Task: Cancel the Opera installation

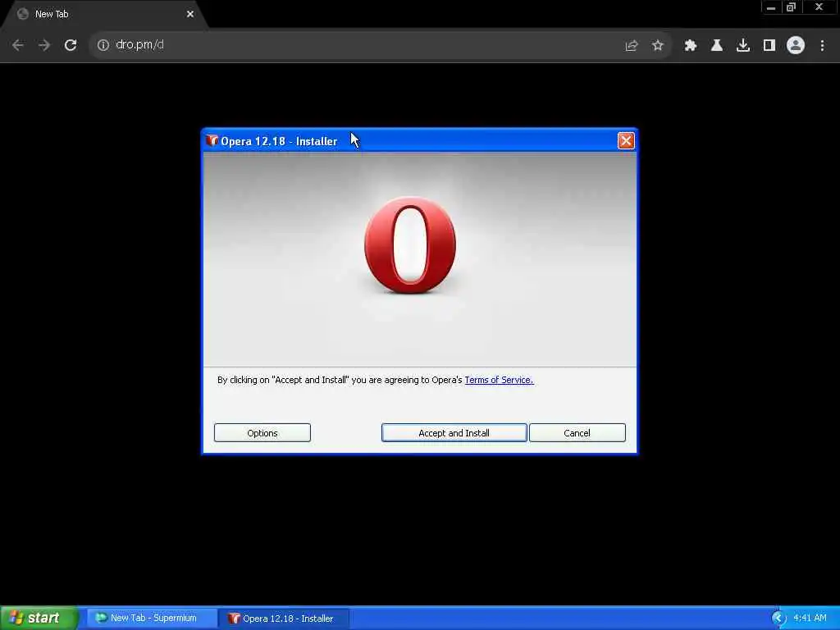Action: click(x=577, y=433)
